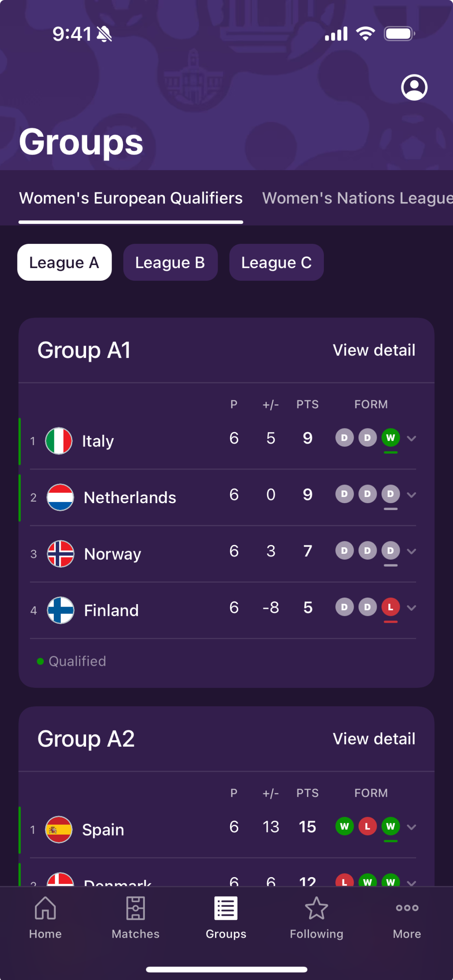Screen dimensions: 453x980
Task: Switch to the League B chip
Action: click(x=170, y=262)
